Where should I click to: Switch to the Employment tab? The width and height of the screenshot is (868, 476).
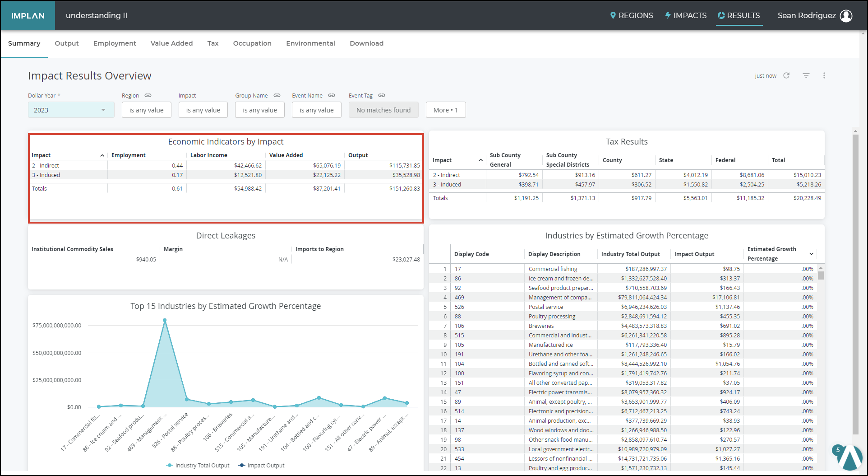(x=115, y=43)
